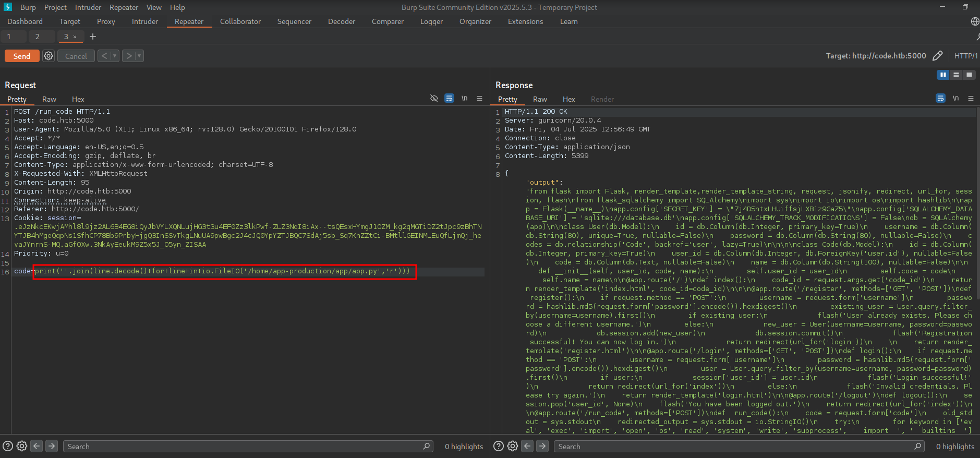Go to previous match in response search

pyautogui.click(x=527, y=446)
